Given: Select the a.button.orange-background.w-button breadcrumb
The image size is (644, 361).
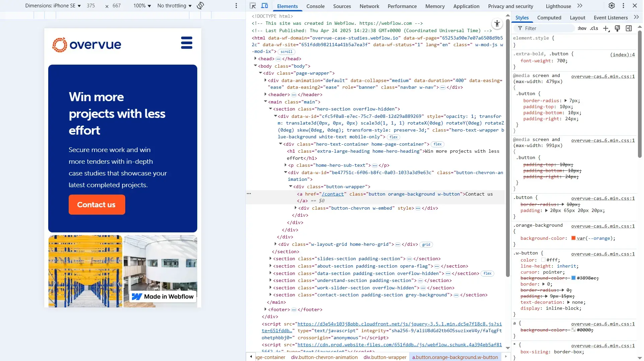Looking at the screenshot, I should point(455,357).
